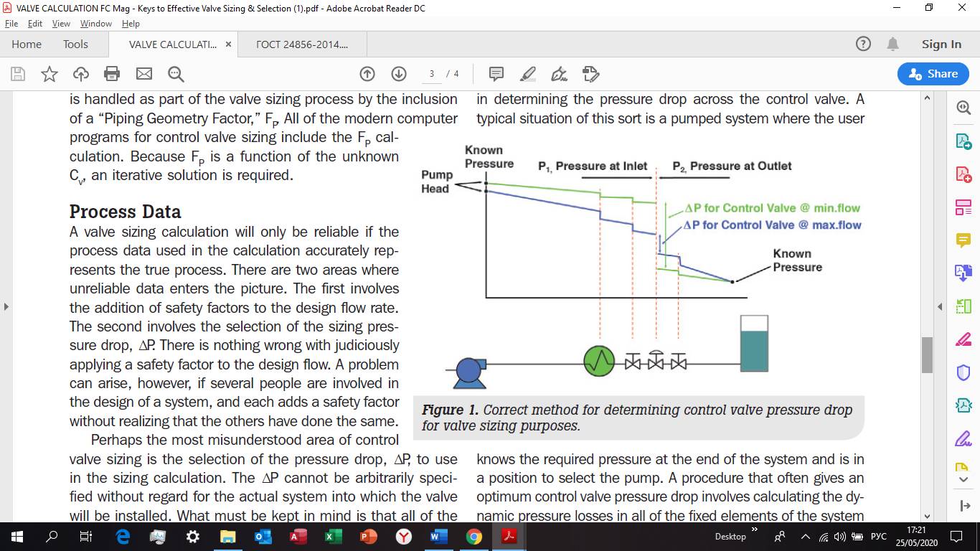This screenshot has height=551, width=980.
Task: Click scrollbar down arrow
Action: click(927, 516)
